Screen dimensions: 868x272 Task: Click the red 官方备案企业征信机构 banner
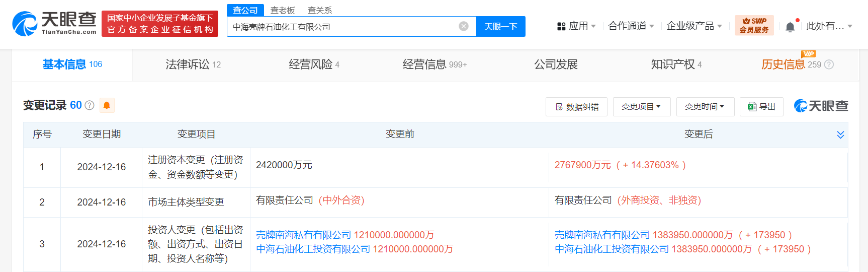[160, 24]
